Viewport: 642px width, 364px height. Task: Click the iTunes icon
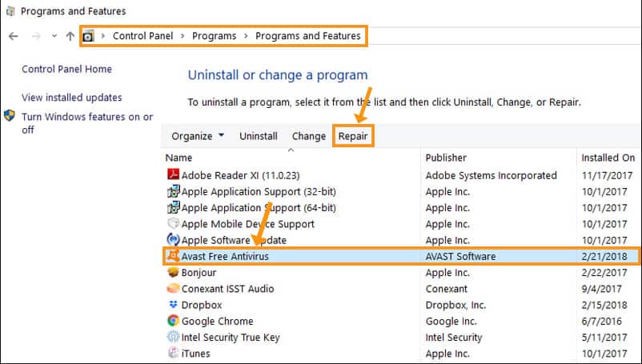173,353
